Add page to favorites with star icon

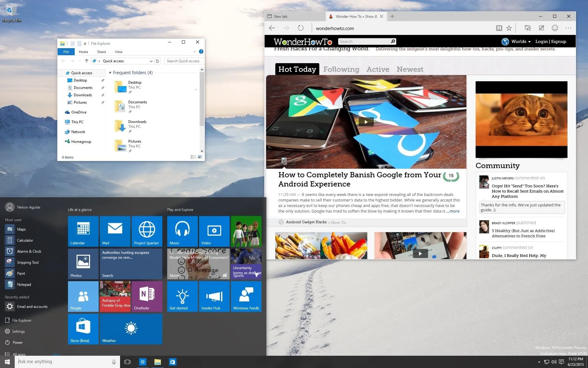[509, 28]
